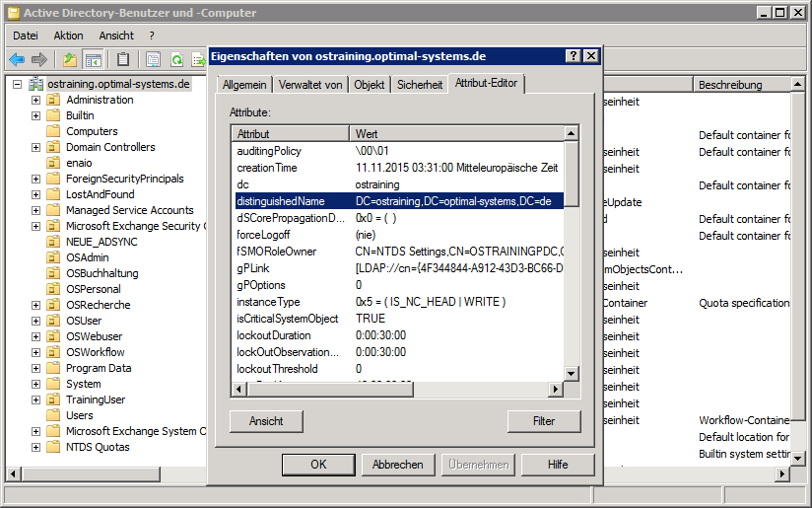
Task: Select the isCriticalSystemObject attribute row
Action: [399, 319]
